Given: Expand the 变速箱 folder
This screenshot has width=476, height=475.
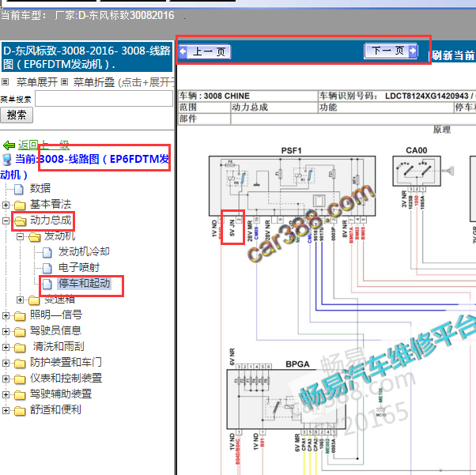Looking at the screenshot, I should tap(20, 300).
